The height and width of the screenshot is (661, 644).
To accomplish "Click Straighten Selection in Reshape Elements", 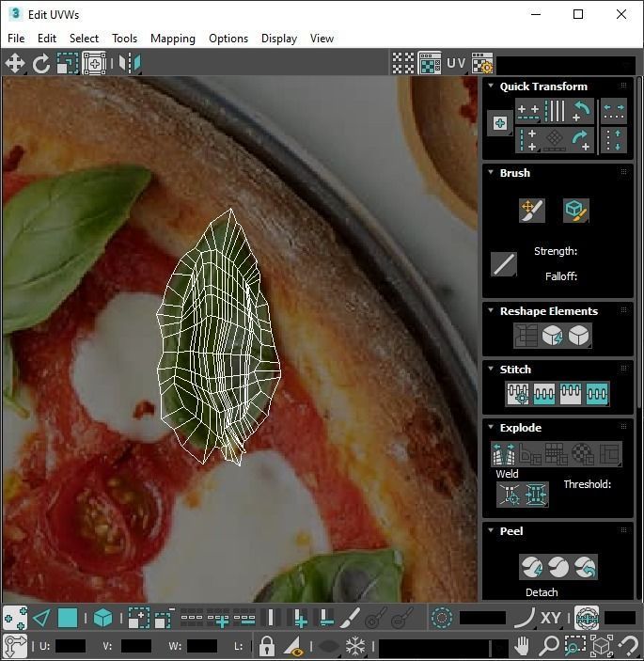I will click(526, 336).
